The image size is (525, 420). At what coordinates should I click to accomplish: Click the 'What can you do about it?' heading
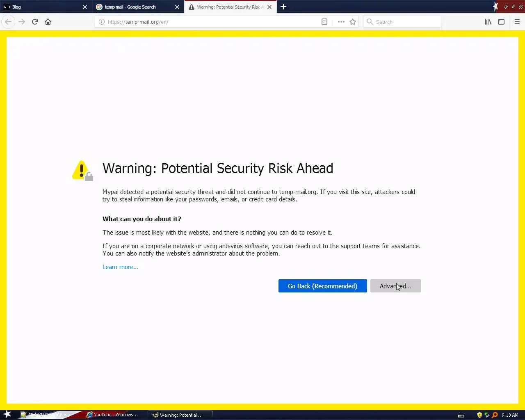[x=142, y=219]
